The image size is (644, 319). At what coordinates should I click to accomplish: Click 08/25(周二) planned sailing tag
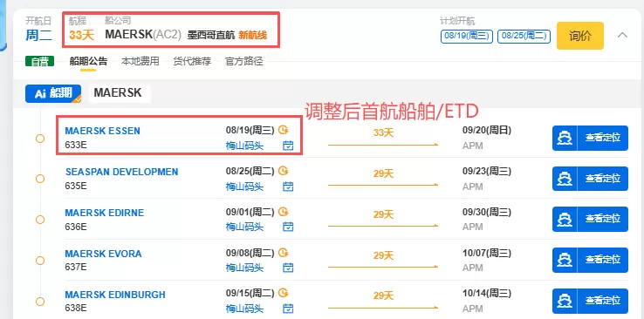click(524, 36)
